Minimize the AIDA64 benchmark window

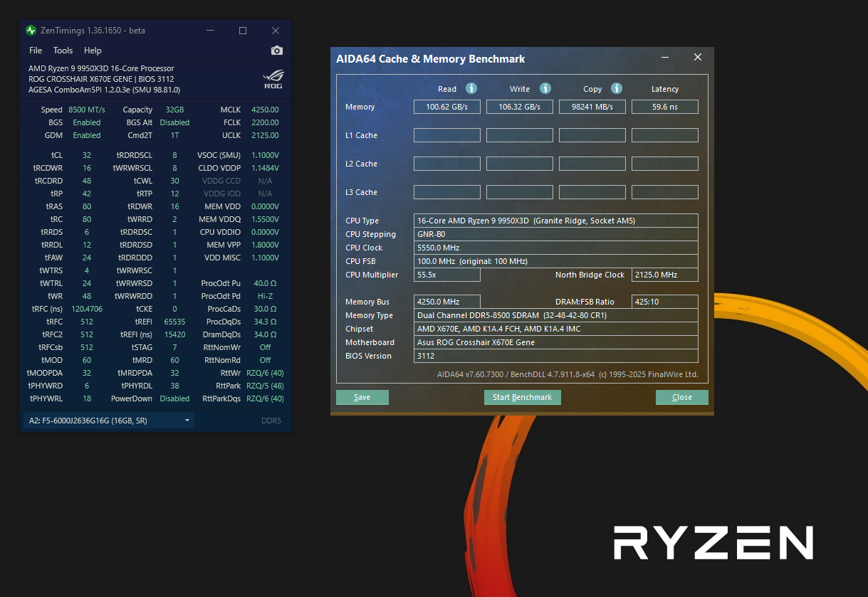pyautogui.click(x=664, y=58)
